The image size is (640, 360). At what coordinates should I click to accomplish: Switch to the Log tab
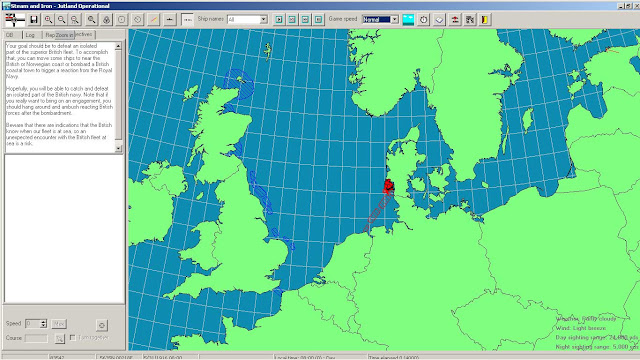click(x=30, y=35)
